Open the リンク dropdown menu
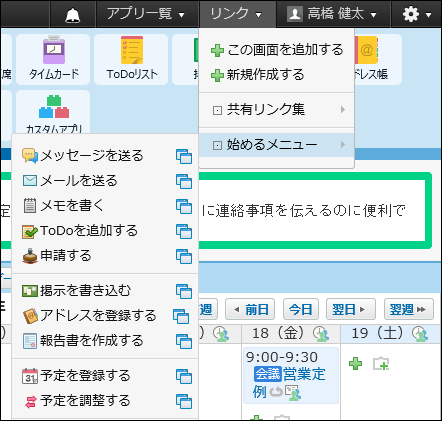 237,14
